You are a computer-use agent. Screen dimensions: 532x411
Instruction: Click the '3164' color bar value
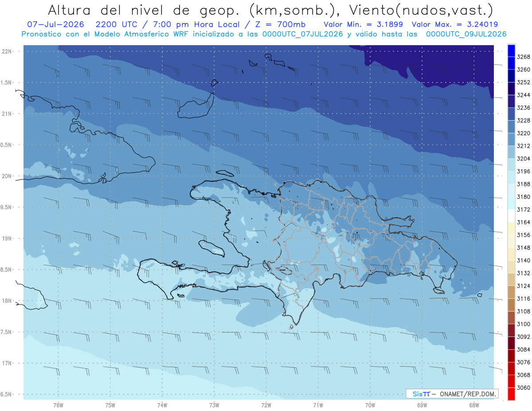[524, 222]
